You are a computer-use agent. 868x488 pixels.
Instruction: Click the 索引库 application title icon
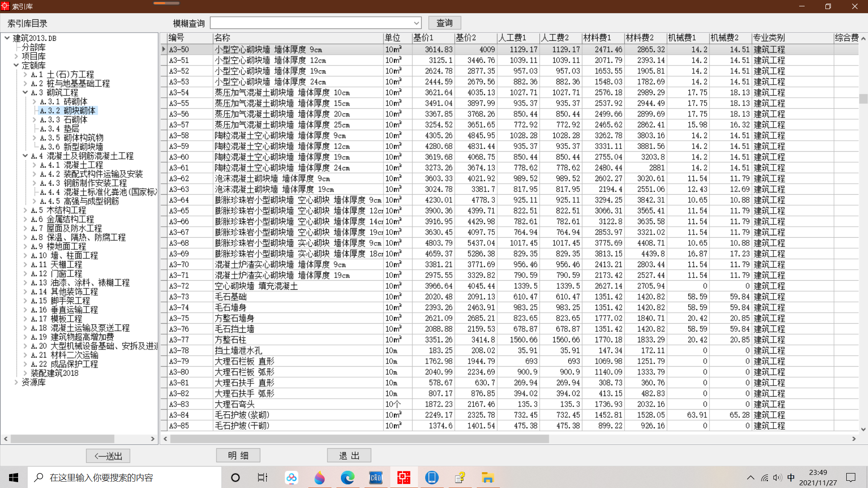(5, 6)
